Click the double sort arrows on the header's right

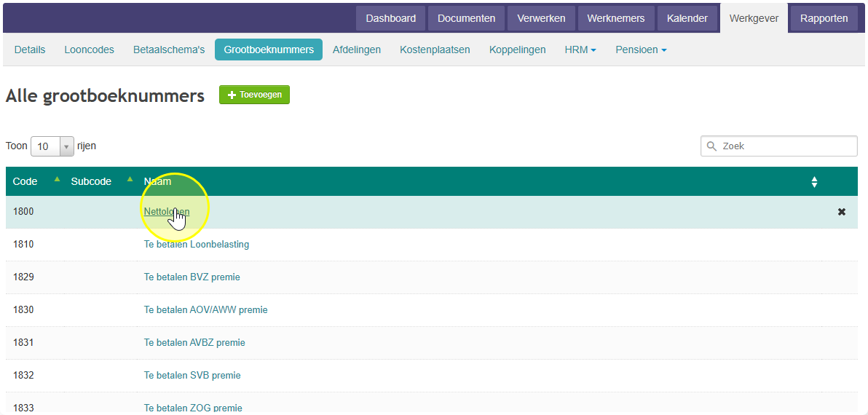coord(814,182)
